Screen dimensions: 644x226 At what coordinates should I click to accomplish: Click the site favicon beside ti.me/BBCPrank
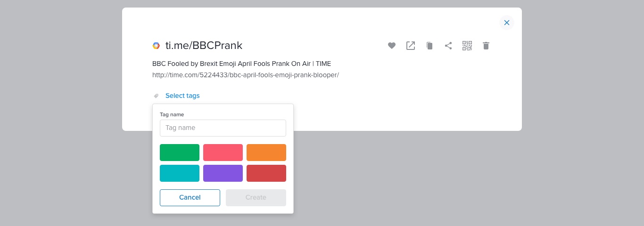(x=156, y=46)
